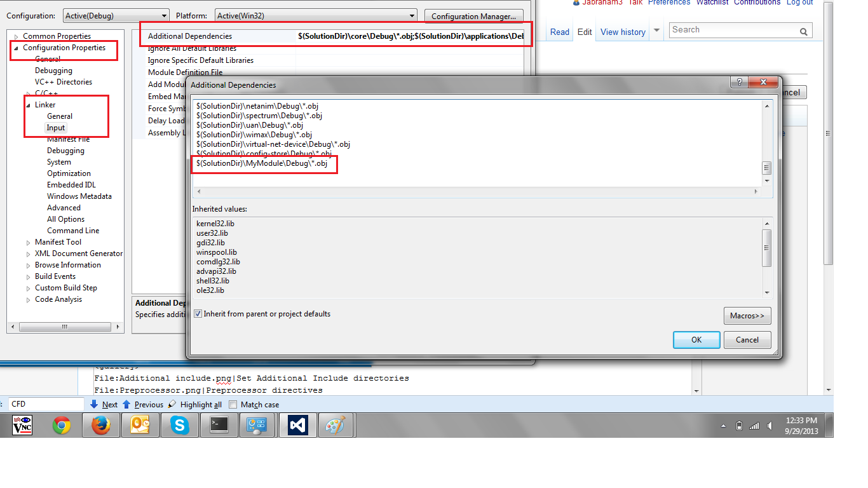Expand the Browse Information node
The image size is (868, 488).
(29, 265)
